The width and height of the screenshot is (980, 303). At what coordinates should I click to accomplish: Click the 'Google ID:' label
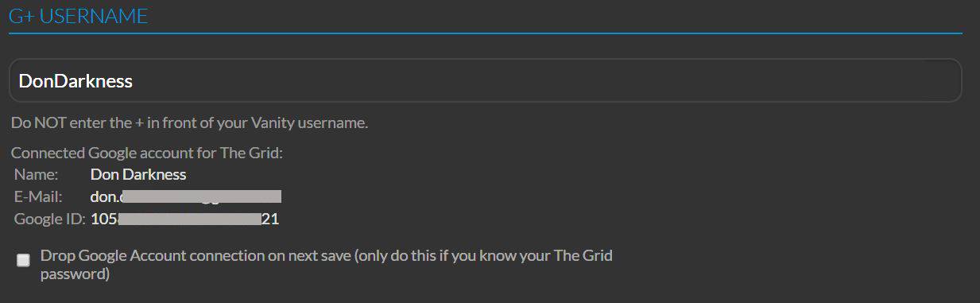pos(49,219)
